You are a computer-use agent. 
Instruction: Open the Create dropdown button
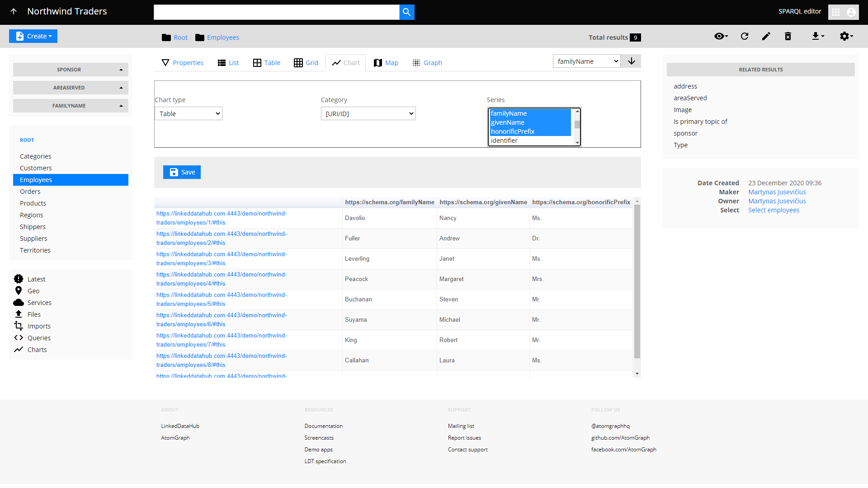click(33, 36)
